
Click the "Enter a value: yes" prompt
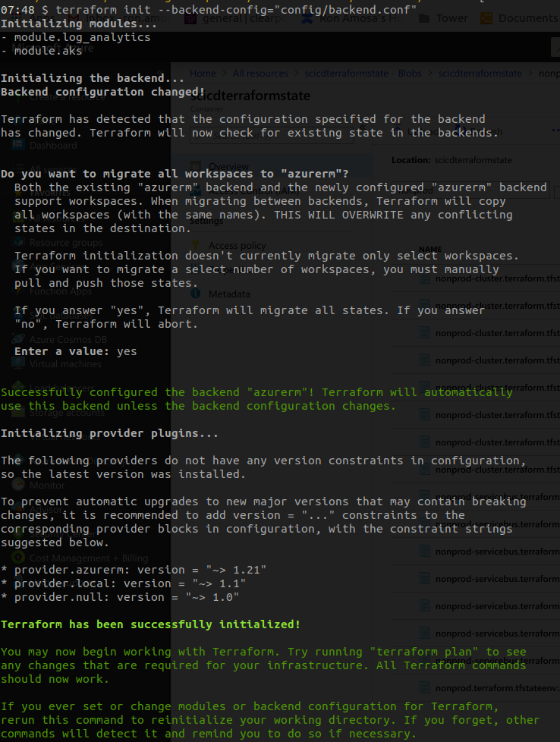[76, 351]
